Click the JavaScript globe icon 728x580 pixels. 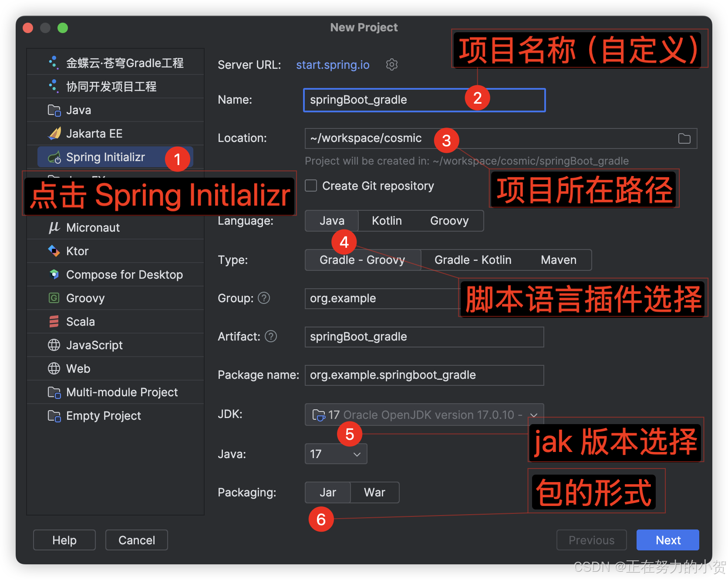54,345
